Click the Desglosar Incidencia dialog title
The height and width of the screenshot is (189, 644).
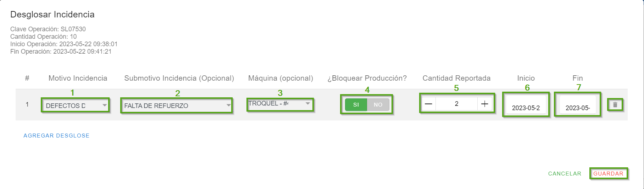52,15
